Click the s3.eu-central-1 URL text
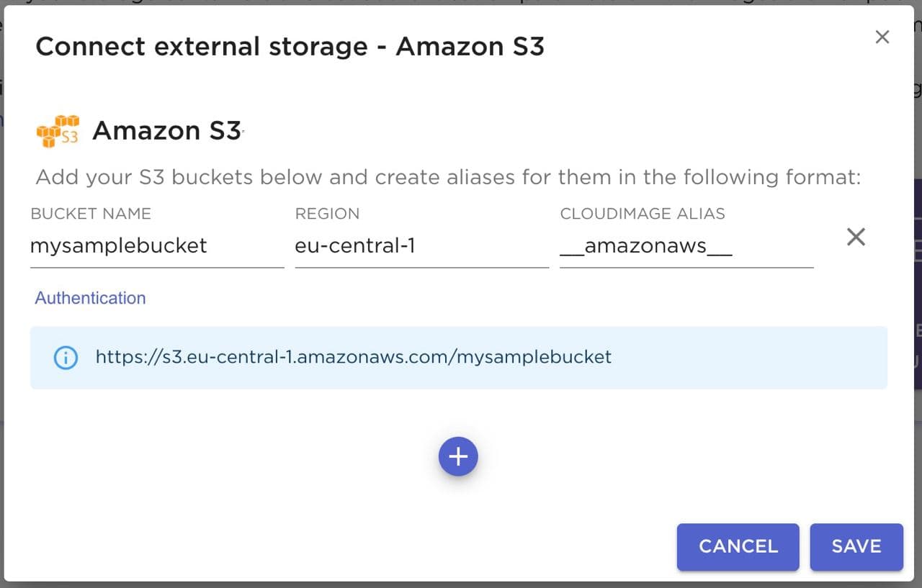This screenshot has height=588, width=922. [x=353, y=357]
